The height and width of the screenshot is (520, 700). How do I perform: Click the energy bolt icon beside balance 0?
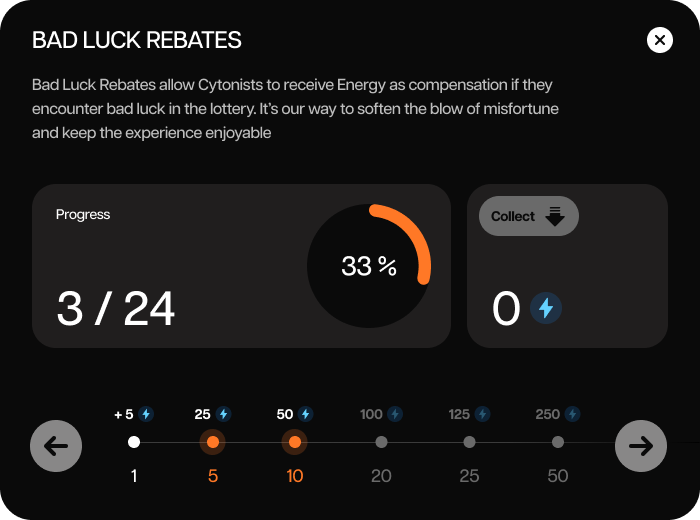coord(546,308)
